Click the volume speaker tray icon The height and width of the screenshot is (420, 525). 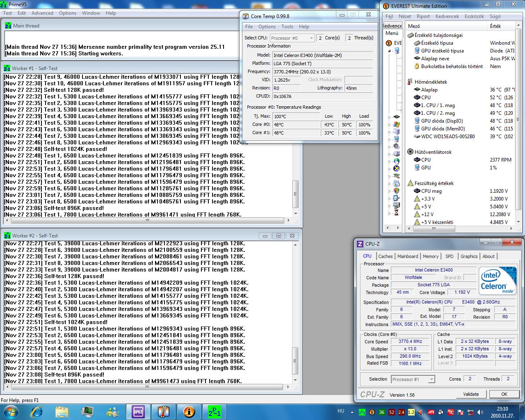[x=480, y=412]
